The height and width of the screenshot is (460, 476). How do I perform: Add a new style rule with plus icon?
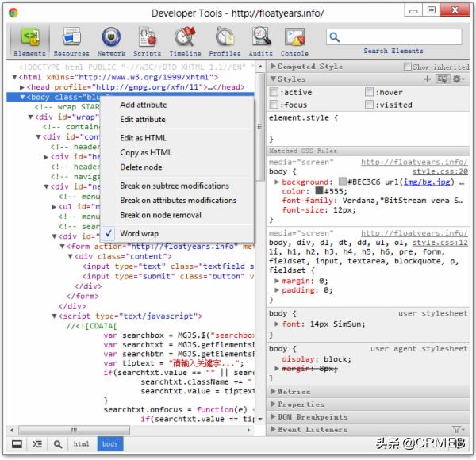click(428, 79)
